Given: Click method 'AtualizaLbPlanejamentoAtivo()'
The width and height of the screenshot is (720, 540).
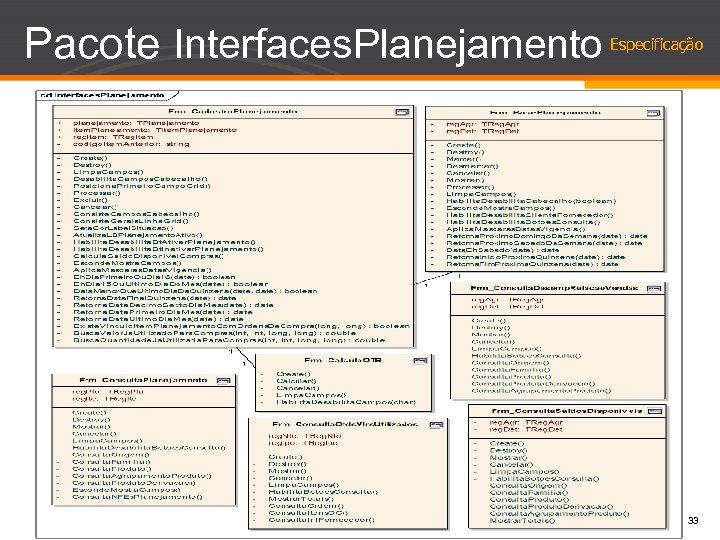Looking at the screenshot, I should click(138, 235).
